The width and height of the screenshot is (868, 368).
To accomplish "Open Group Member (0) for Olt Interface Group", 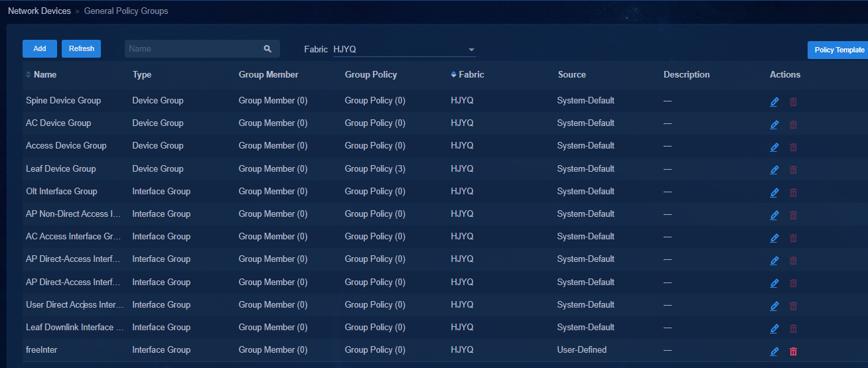I will point(273,191).
